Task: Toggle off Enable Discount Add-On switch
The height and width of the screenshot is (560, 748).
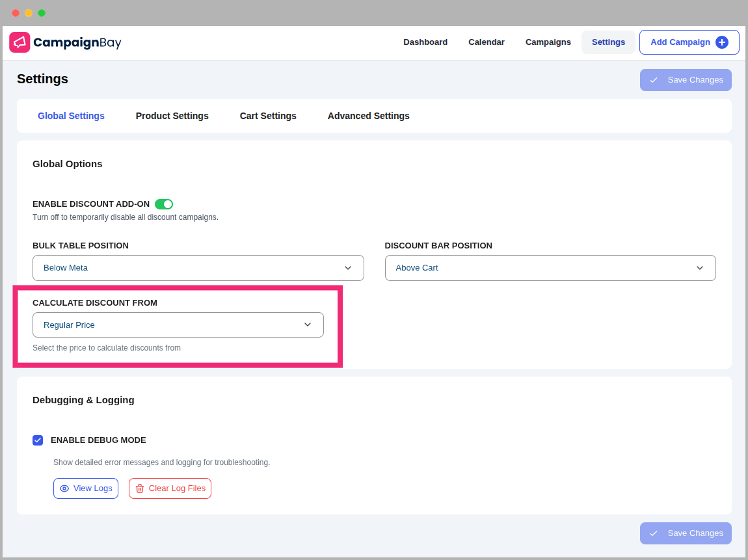Action: point(164,204)
